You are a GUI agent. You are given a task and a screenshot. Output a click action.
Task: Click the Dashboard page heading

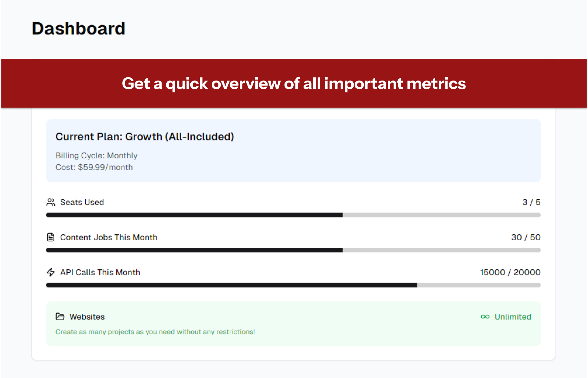coord(79,28)
